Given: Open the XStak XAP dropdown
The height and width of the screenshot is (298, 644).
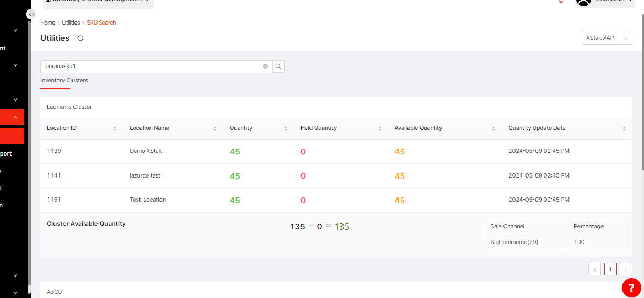Looking at the screenshot, I should tap(606, 38).
